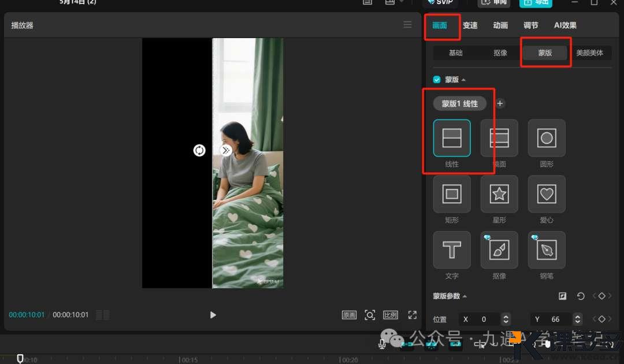Pick the 圆形 circle mask

(x=547, y=138)
